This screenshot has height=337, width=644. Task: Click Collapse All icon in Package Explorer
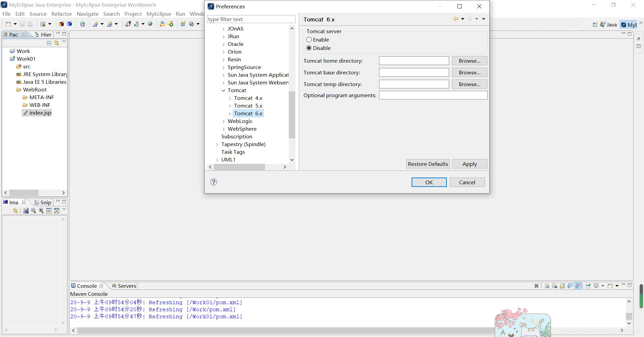coord(49,43)
